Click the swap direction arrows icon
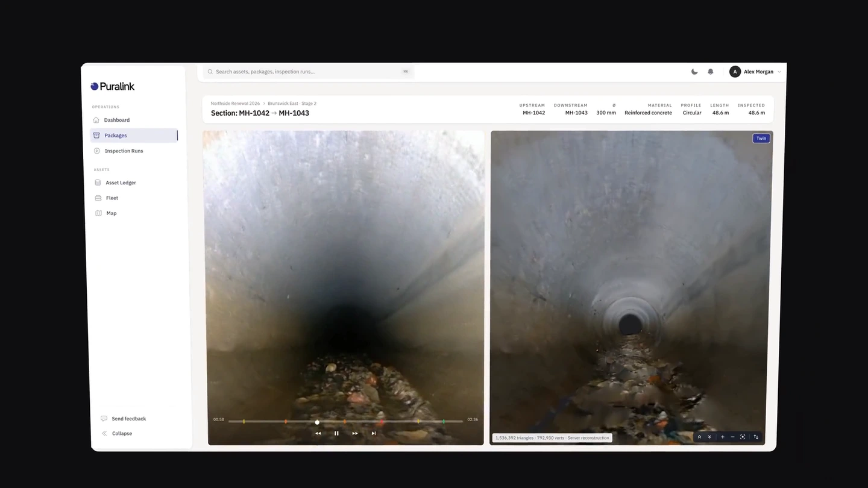This screenshot has width=868, height=488. point(756,437)
